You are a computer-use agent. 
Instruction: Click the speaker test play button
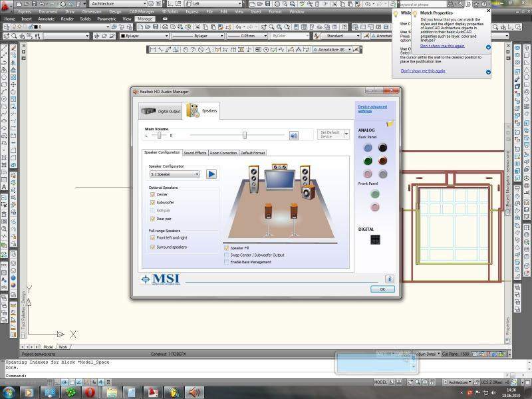pos(211,174)
